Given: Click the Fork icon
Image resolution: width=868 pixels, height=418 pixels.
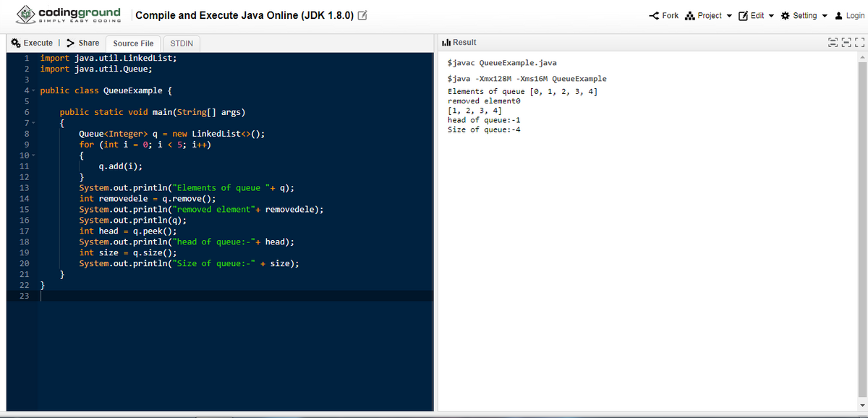Looking at the screenshot, I should [655, 15].
